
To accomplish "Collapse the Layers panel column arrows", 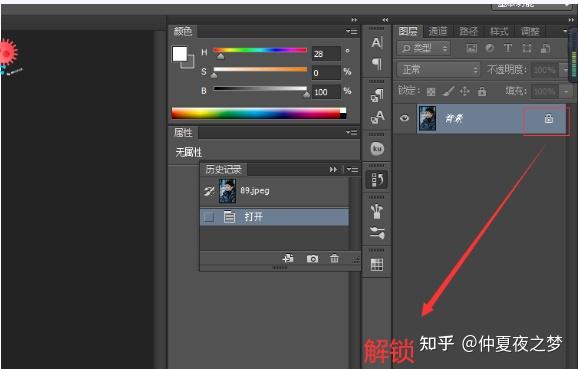I will point(571,20).
